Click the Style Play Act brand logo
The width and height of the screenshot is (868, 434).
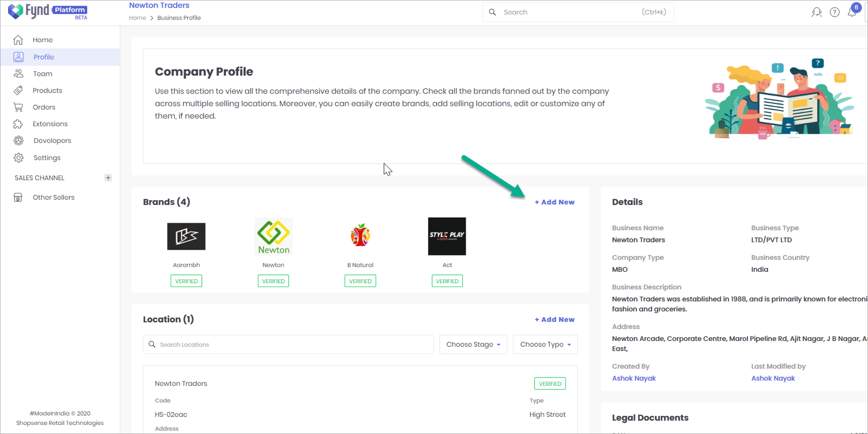447,236
